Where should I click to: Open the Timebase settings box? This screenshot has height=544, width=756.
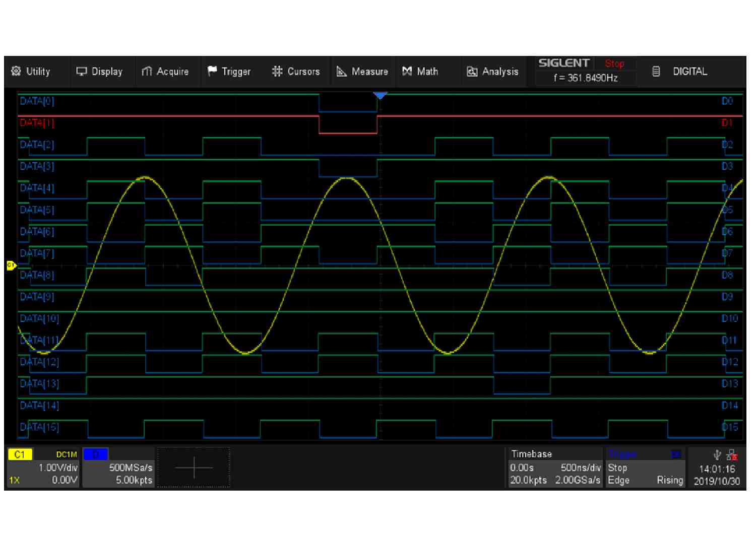click(554, 468)
